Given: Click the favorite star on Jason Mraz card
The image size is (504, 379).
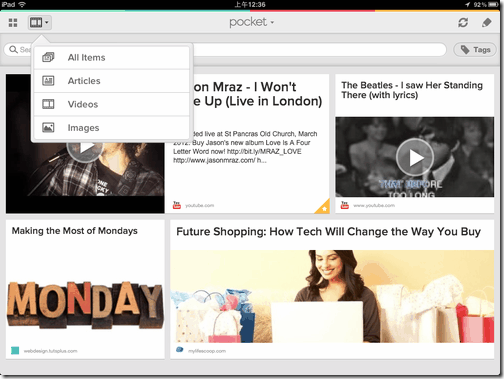Looking at the screenshot, I should [x=323, y=208].
